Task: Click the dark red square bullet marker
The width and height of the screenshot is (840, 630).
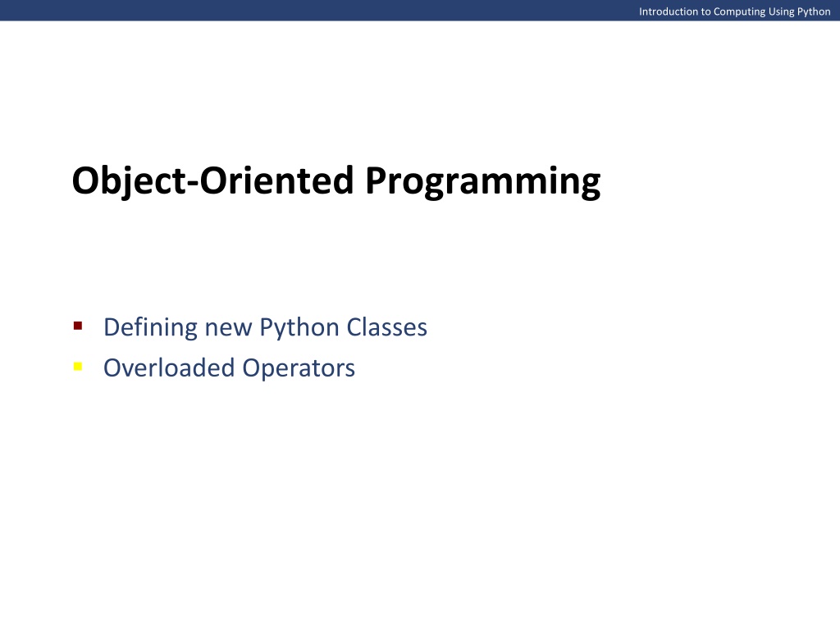Action: pyautogui.click(x=78, y=326)
